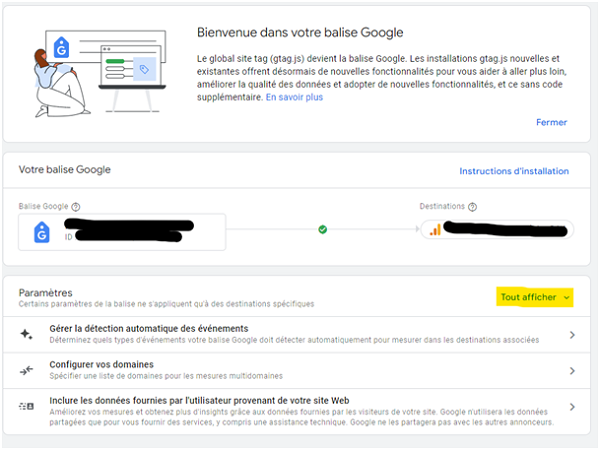Screen dimensions: 600x450
Task: Click the sparkle icon for automatic event detection
Action: tap(26, 334)
